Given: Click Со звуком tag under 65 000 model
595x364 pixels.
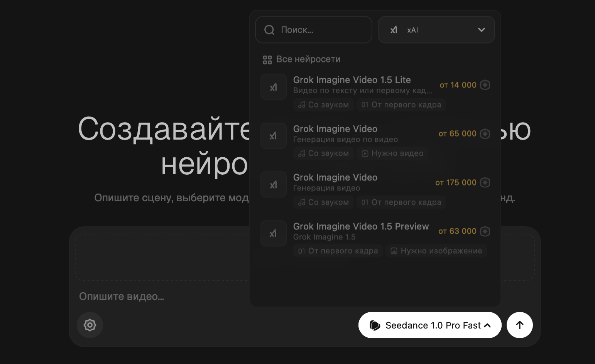Looking at the screenshot, I should (323, 153).
